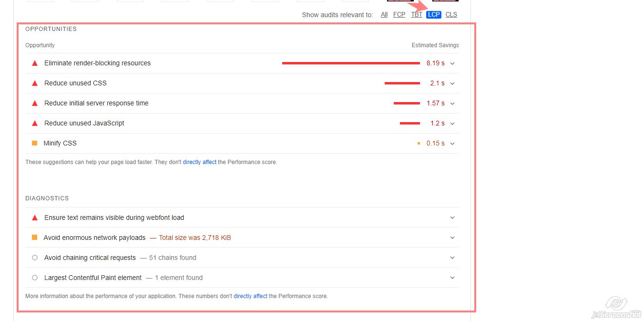Click the 8.19 s savings bar

tap(351, 63)
